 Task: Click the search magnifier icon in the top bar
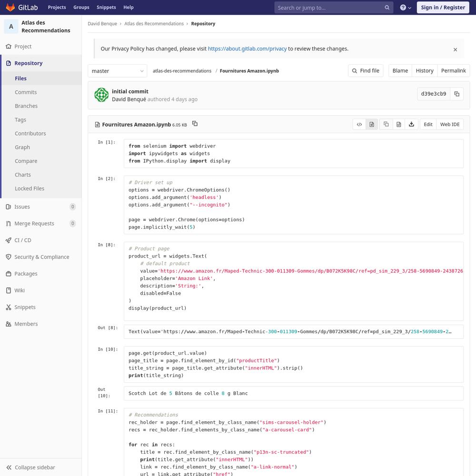click(387, 8)
